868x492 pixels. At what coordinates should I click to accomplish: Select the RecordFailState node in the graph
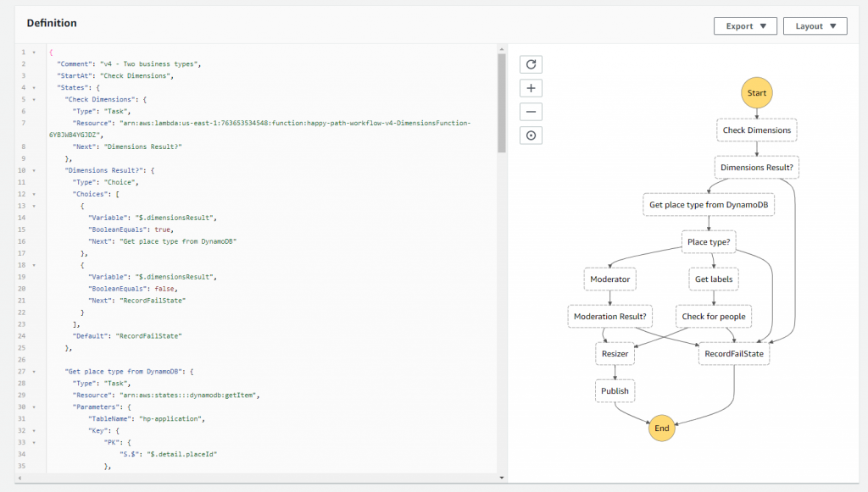(732, 353)
